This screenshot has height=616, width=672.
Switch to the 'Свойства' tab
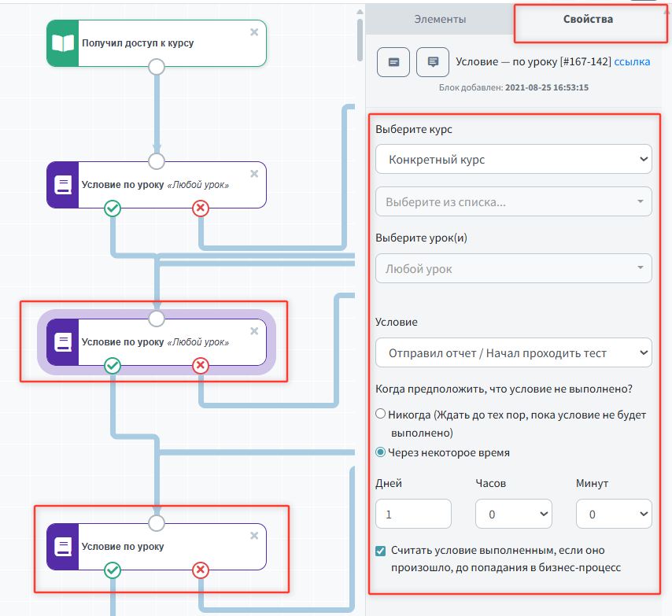[x=588, y=19]
